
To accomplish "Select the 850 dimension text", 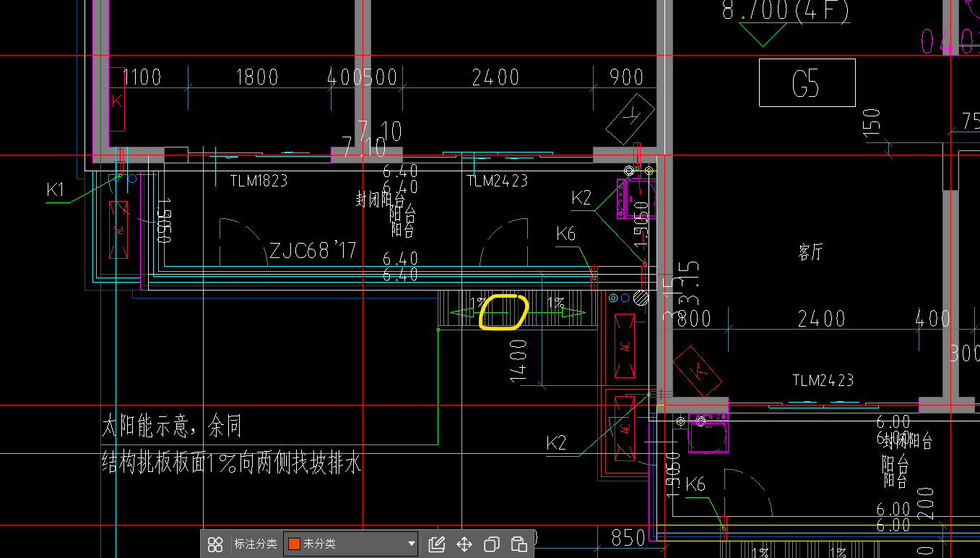I will click(x=628, y=538).
